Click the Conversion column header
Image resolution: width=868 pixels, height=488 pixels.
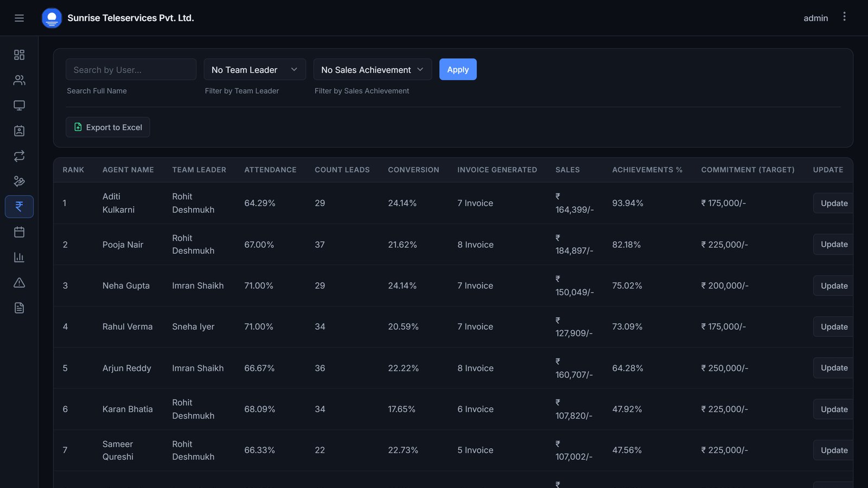pyautogui.click(x=413, y=170)
